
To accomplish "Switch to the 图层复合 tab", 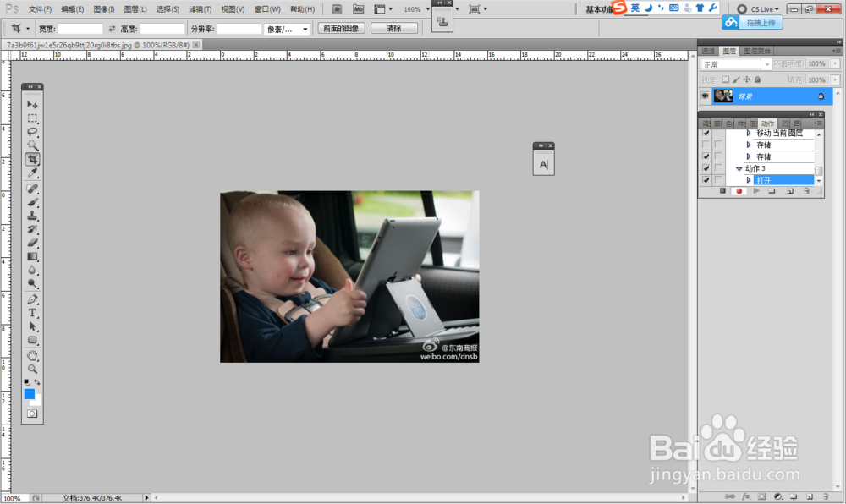I will coord(757,52).
